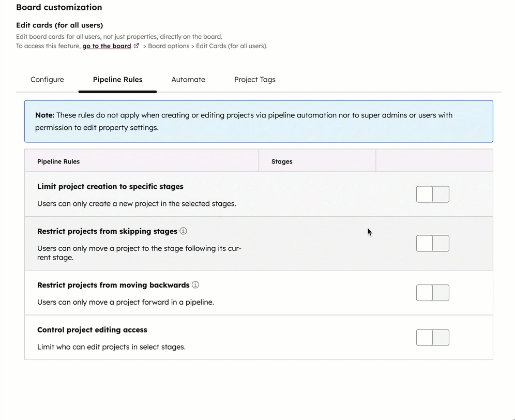Open the Project Tags tab
Viewport: 515px width, 420px height.
(x=254, y=80)
